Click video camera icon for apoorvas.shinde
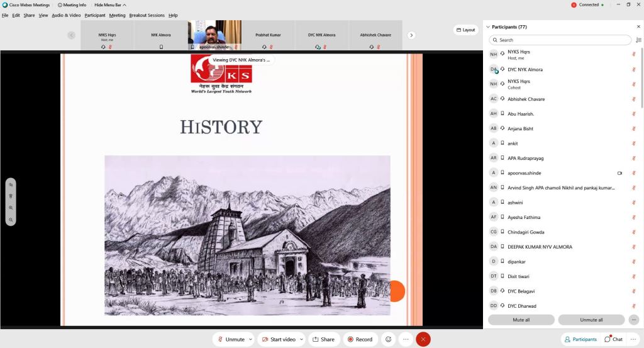 pos(619,173)
